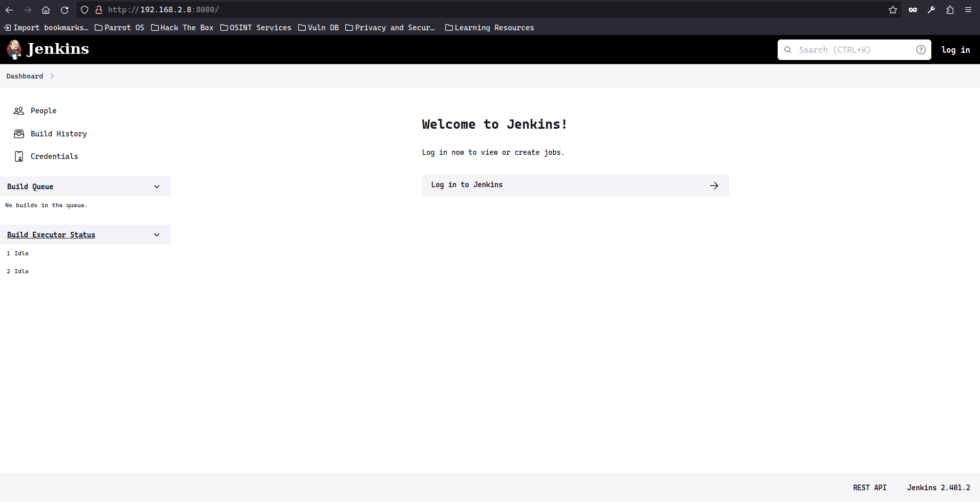
Task: Open the Hack The Box bookmarks folder
Action: coord(182,28)
